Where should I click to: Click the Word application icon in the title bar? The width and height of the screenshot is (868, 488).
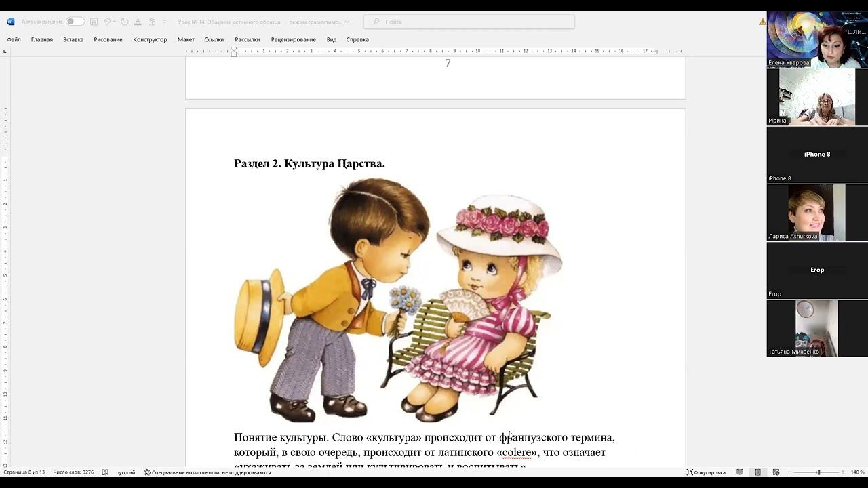click(10, 22)
